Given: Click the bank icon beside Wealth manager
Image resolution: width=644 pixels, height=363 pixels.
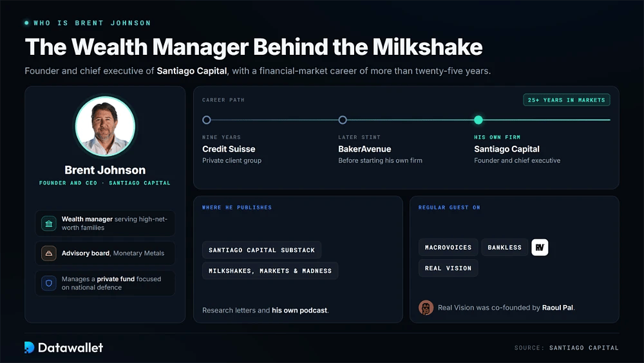Looking at the screenshot, I should 48,224.
